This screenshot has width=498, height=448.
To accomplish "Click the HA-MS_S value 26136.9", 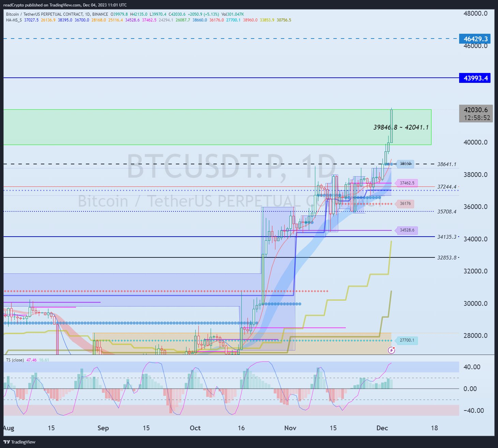I will (x=48, y=20).
